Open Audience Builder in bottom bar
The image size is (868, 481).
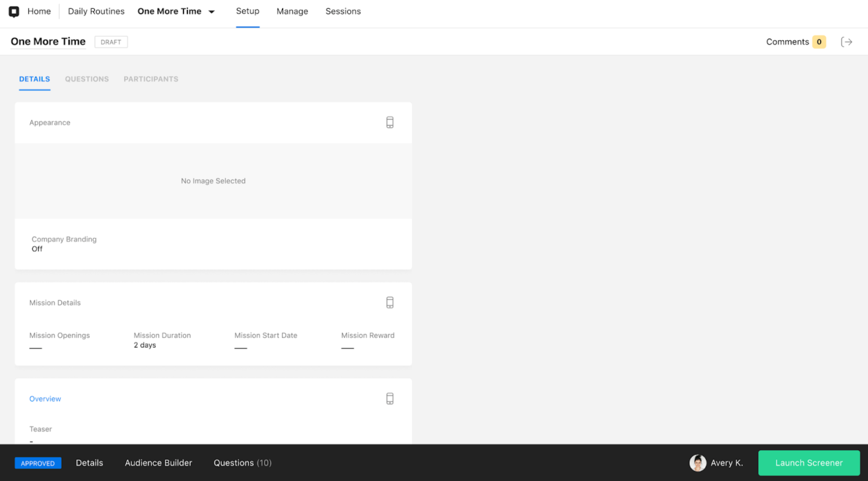coord(158,463)
